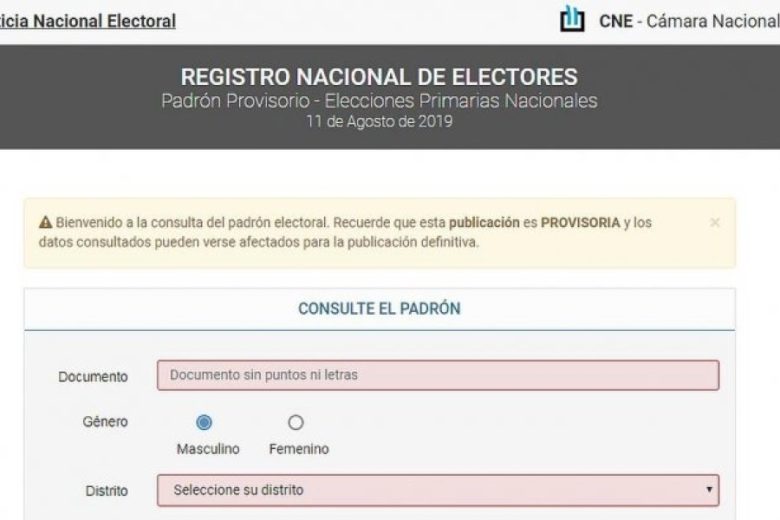The width and height of the screenshot is (780, 520).
Task: Click the Género field label
Action: point(105,421)
